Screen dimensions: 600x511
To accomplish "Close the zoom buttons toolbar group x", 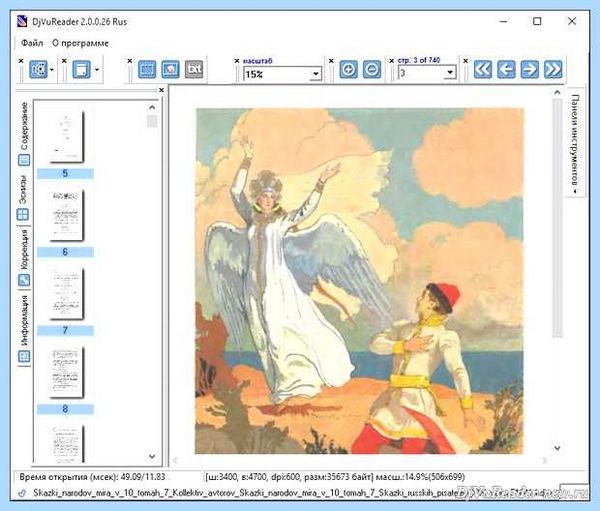I will click(331, 61).
